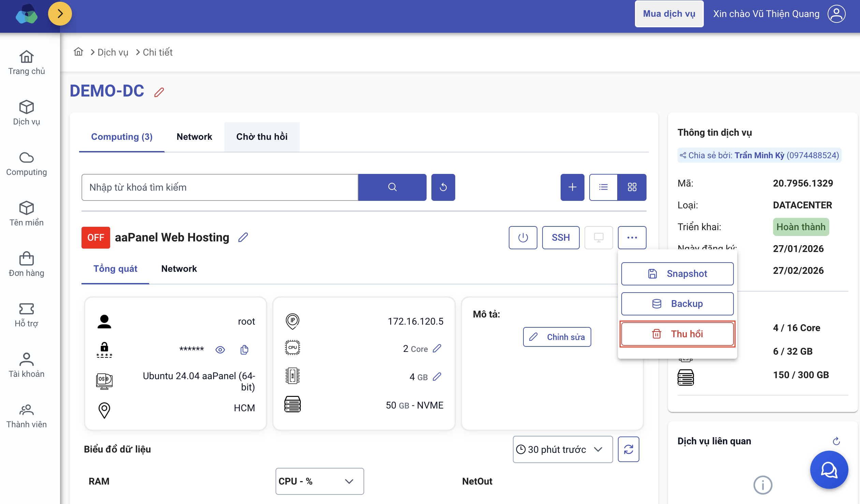The height and width of the screenshot is (504, 860).
Task: Show the hidden password
Action: tap(220, 350)
